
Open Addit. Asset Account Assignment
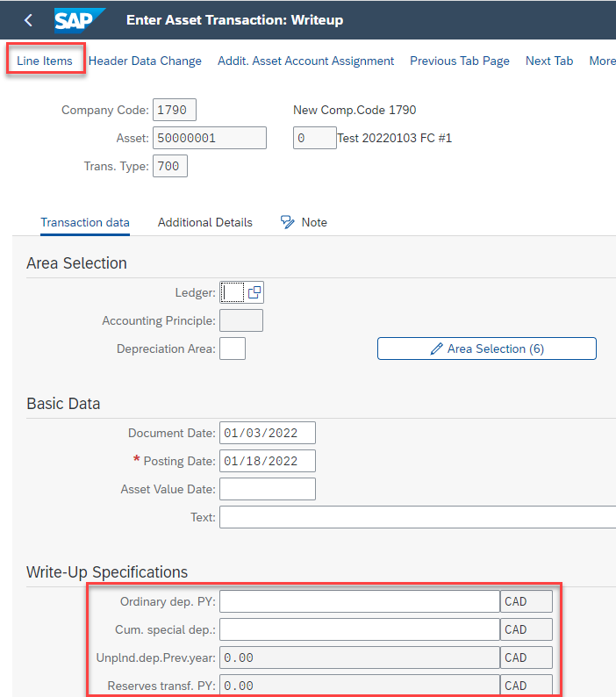pos(305,61)
